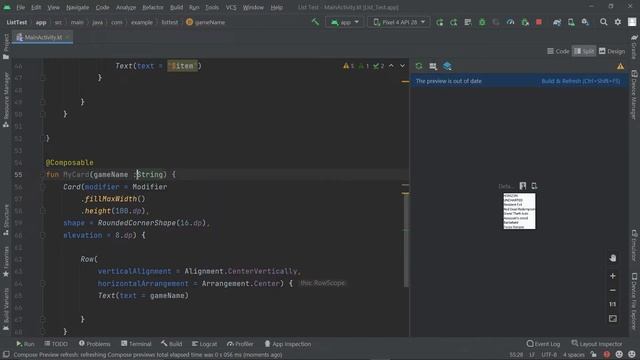Switch to Code view mode
The width and height of the screenshot is (640, 360).
point(558,51)
